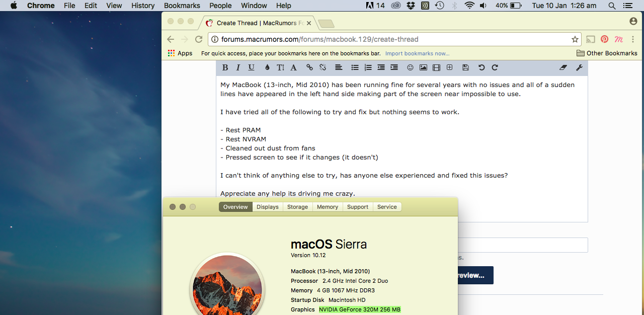This screenshot has height=315, width=644.
Task: Open Apps shortcut in bookmarks bar
Action: point(180,53)
